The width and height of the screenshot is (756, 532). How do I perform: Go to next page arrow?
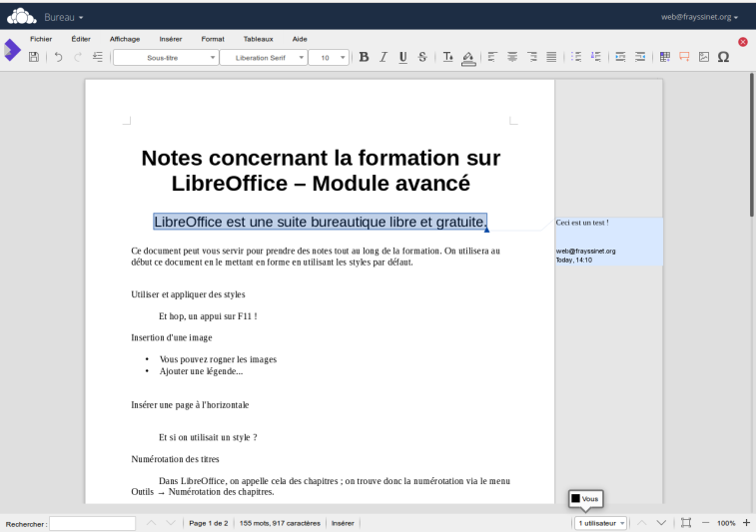coord(661,523)
